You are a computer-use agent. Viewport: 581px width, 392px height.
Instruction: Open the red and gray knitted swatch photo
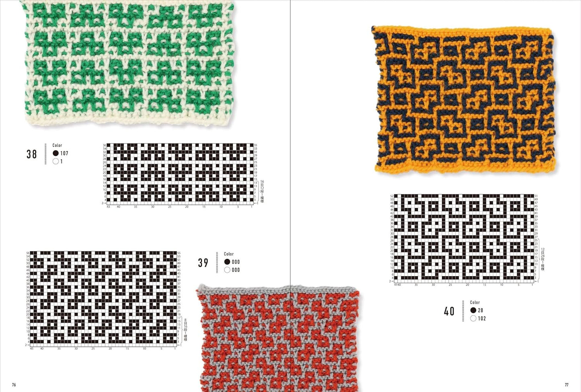[x=279, y=339]
